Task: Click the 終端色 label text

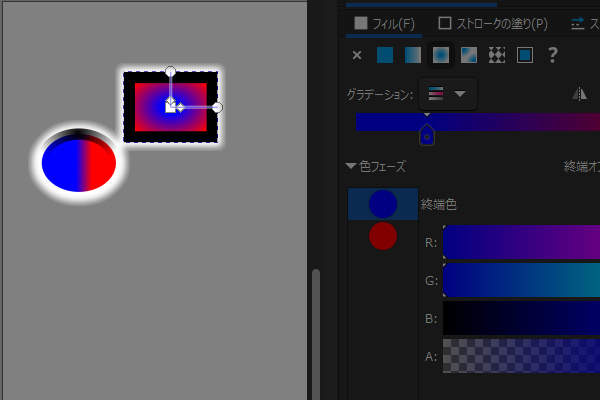Action: [439, 204]
